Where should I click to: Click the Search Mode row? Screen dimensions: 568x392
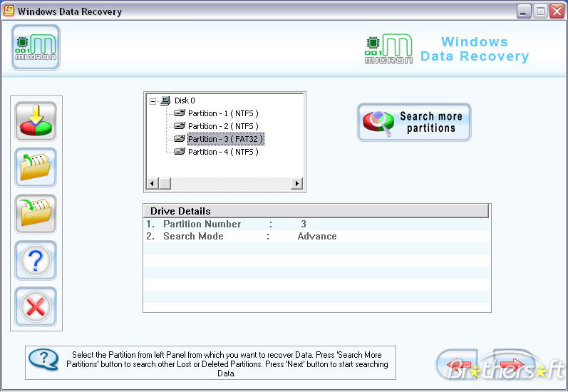coord(317,236)
